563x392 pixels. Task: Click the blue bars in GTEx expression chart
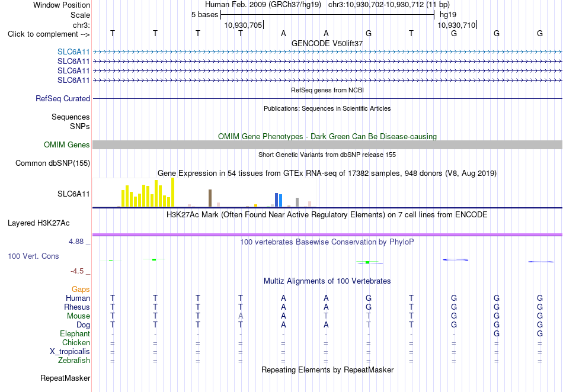279,200
